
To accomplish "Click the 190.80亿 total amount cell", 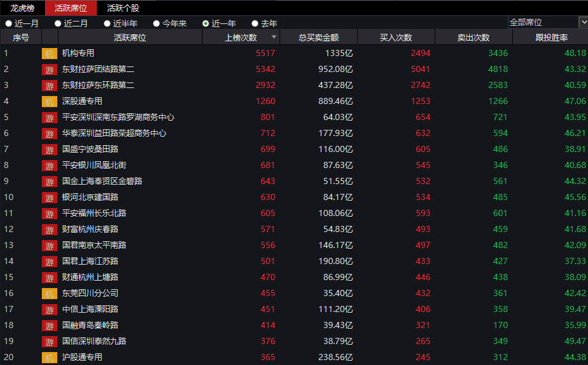I will pyautogui.click(x=336, y=261).
